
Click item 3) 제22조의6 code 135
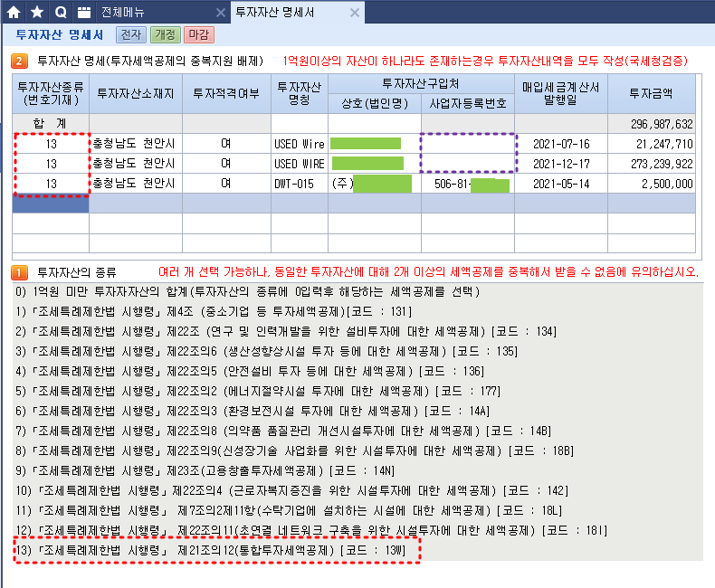[x=266, y=351]
